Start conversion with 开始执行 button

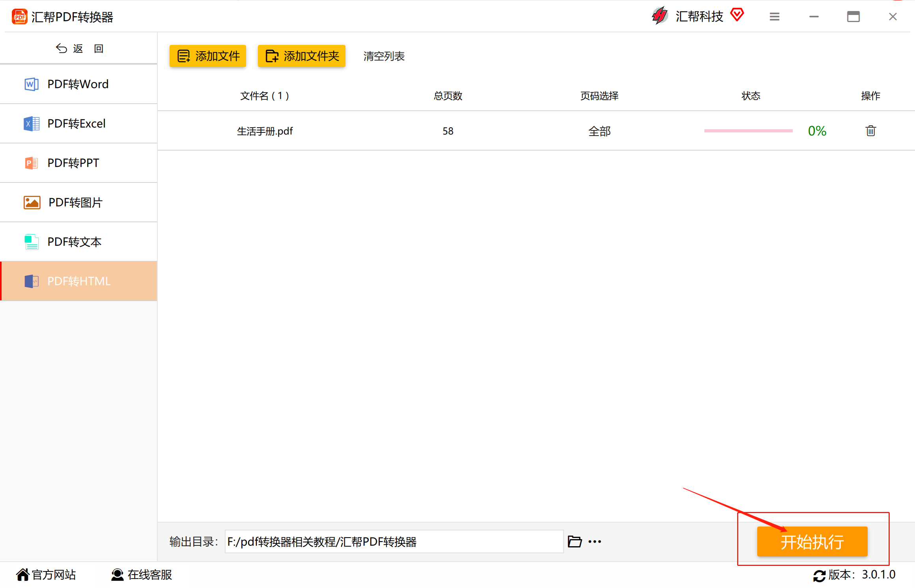tap(812, 542)
